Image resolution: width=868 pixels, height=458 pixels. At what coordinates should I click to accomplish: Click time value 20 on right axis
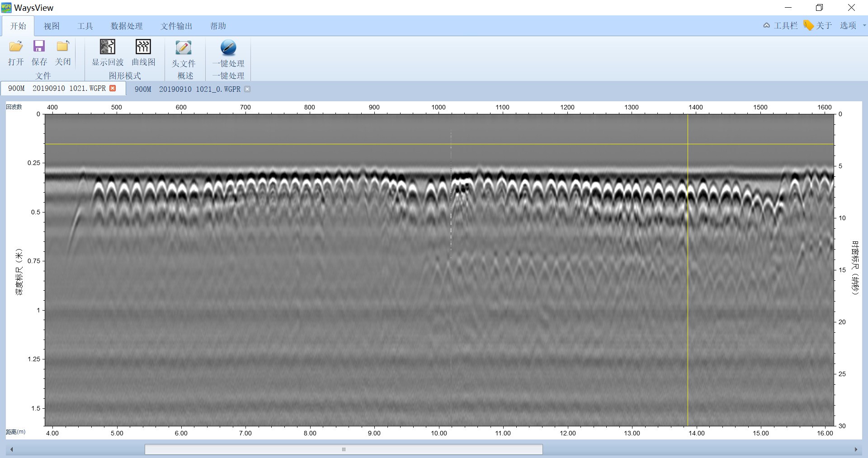pyautogui.click(x=842, y=322)
